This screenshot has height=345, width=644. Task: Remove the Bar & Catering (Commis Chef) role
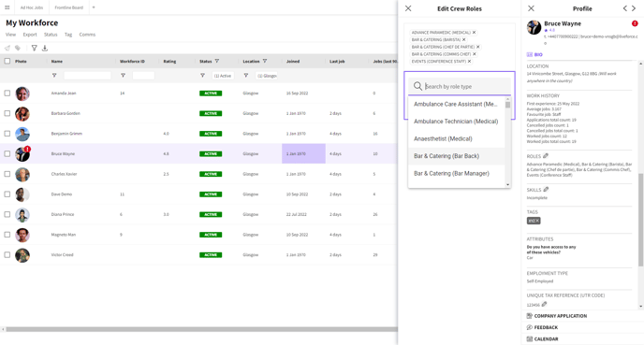point(475,54)
